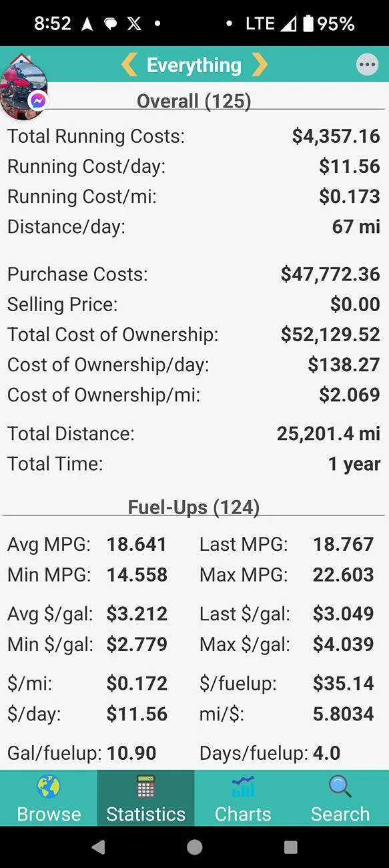The height and width of the screenshot is (868, 389).
Task: Select the Avg MPG 18.641 value
Action: (137, 544)
